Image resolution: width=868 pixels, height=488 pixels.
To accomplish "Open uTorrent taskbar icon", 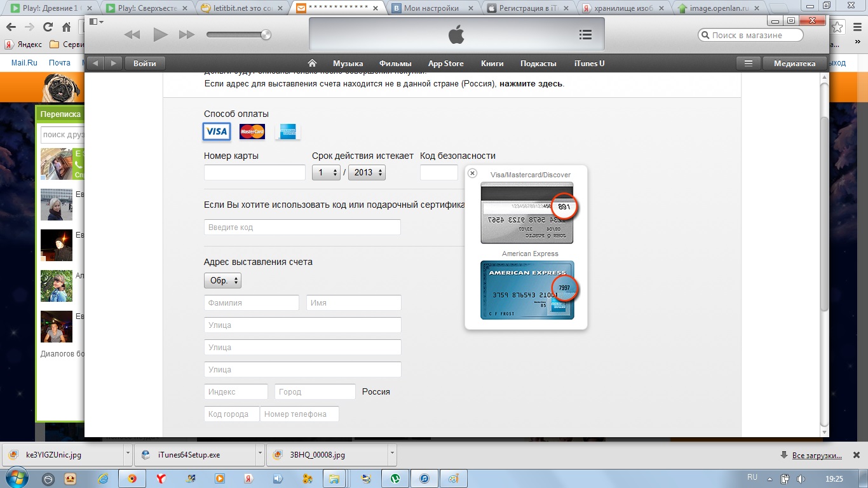I will point(396,478).
